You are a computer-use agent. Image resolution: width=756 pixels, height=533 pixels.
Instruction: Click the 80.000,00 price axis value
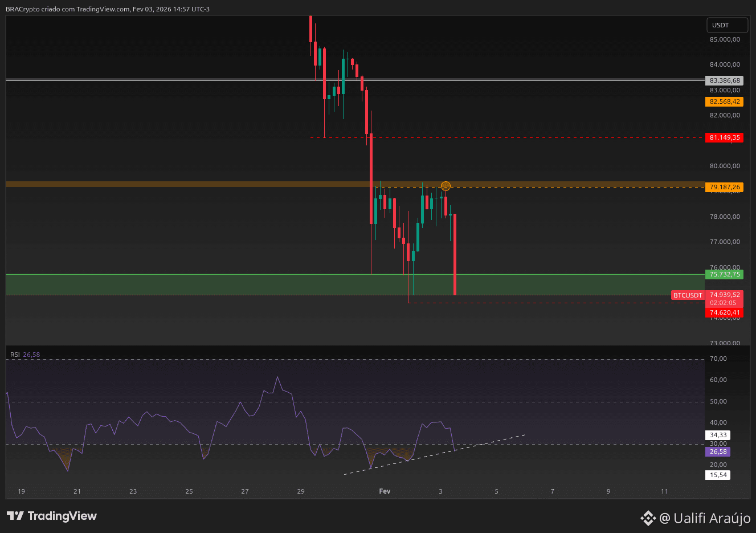pos(725,166)
